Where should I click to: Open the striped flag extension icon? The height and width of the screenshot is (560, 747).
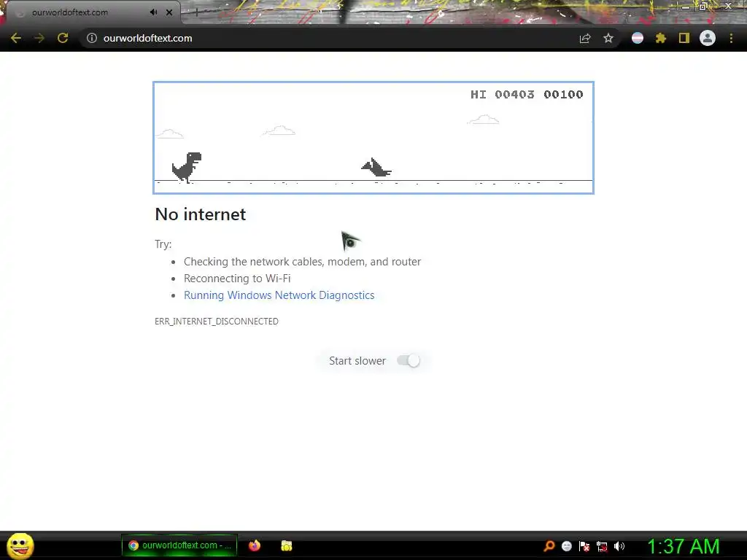tap(638, 38)
